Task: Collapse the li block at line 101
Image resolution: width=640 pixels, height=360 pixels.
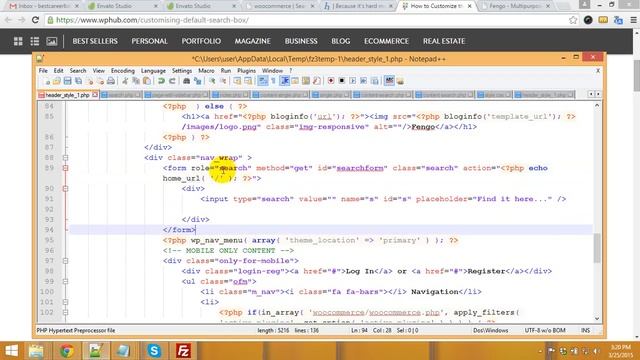Action: tap(65, 302)
